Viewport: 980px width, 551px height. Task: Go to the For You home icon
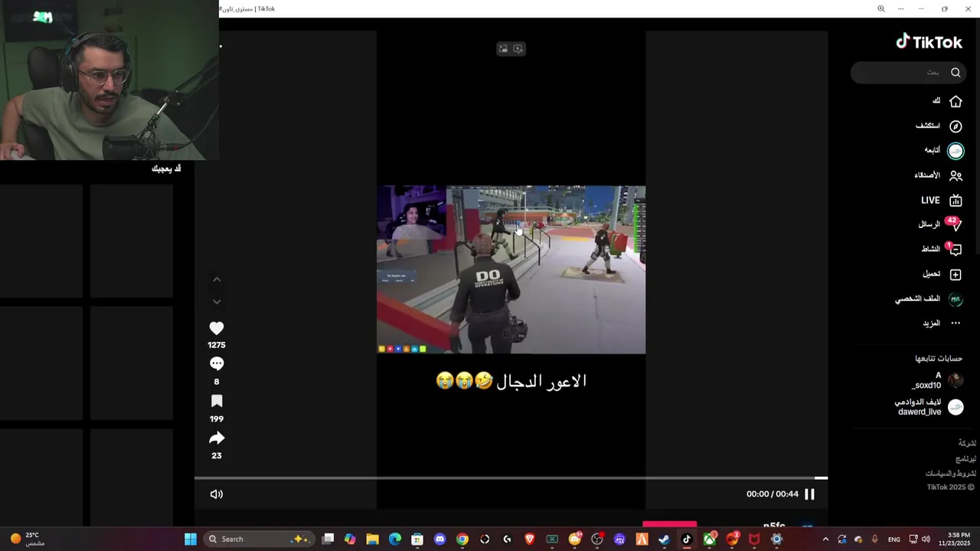[x=955, y=101]
